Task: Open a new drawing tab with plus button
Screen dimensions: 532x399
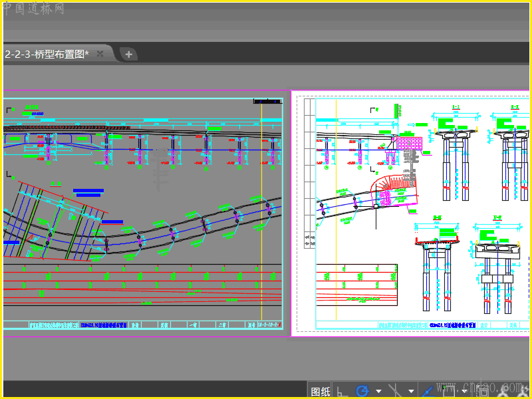Action: coord(129,55)
